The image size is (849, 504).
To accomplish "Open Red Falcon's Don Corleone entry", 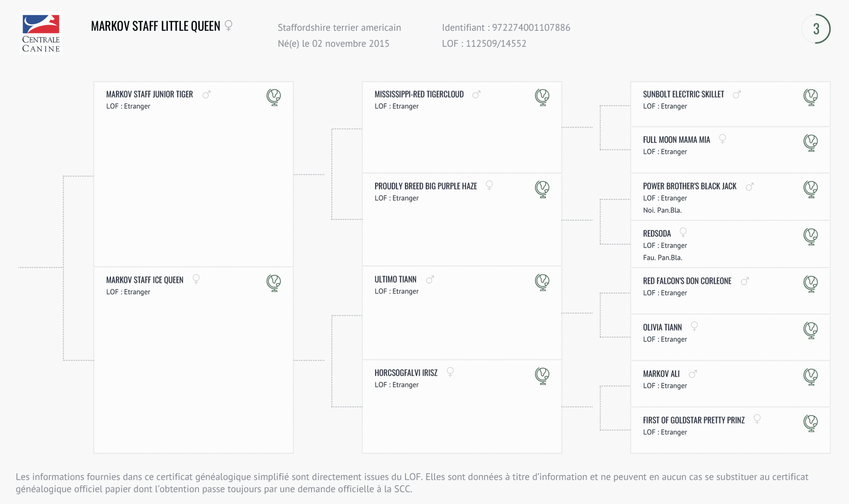I will [x=687, y=281].
